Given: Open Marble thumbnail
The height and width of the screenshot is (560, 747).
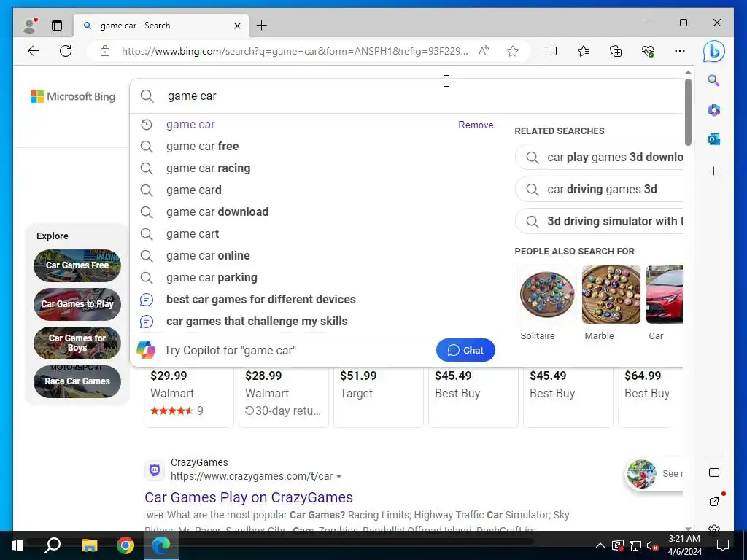Looking at the screenshot, I should [611, 295].
